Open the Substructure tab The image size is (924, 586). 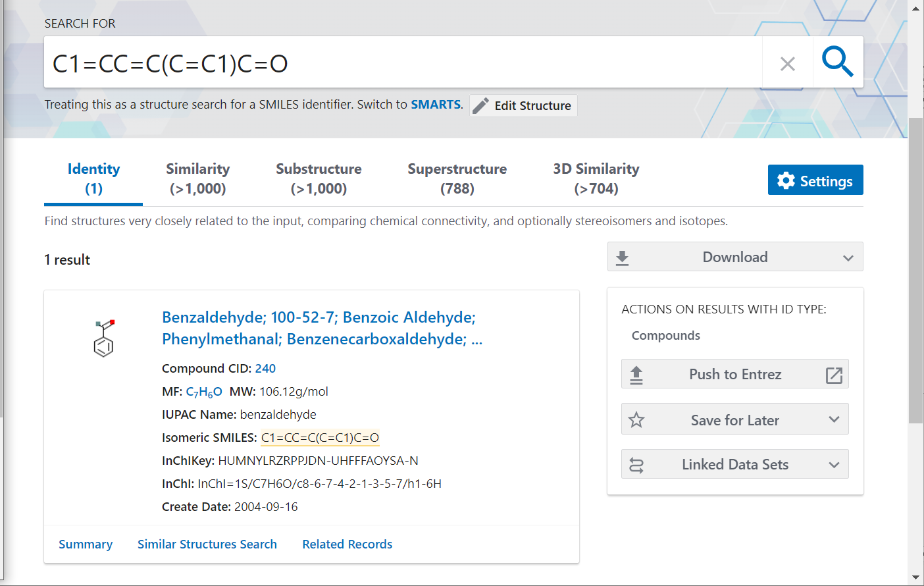(x=319, y=178)
